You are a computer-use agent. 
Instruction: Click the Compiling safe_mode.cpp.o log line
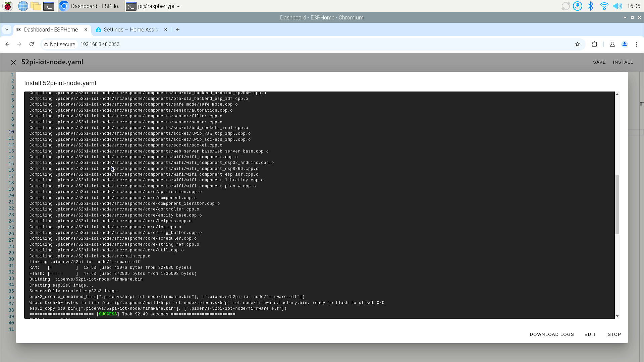[x=133, y=105]
